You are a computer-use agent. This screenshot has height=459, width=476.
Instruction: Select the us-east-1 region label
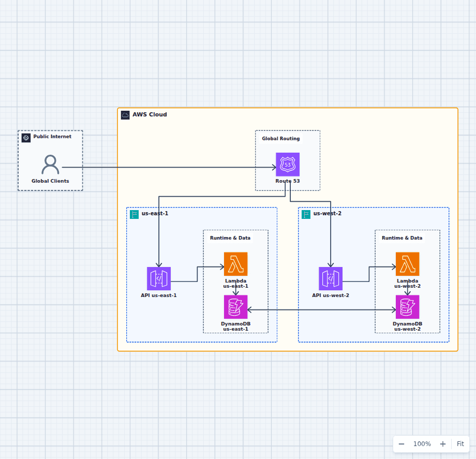click(x=155, y=213)
